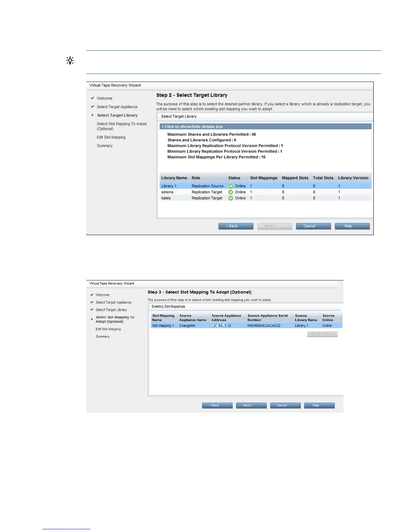This screenshot has width=411, height=532.
Task: Cancel the Step 3 slot mapping wizard
Action: pos(285,405)
